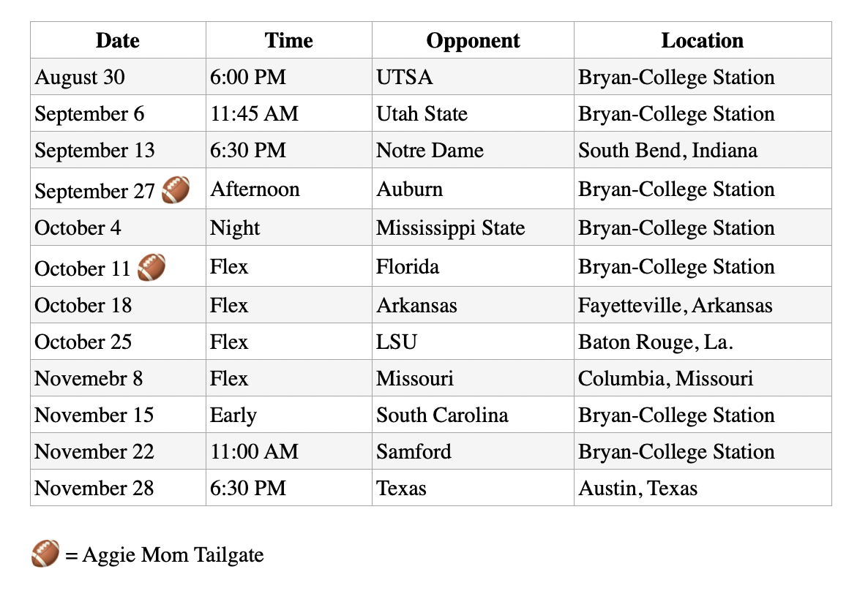Screen dimensions: 868x591
Task: Click the Austin, Texas location cell
Action: [x=703, y=487]
